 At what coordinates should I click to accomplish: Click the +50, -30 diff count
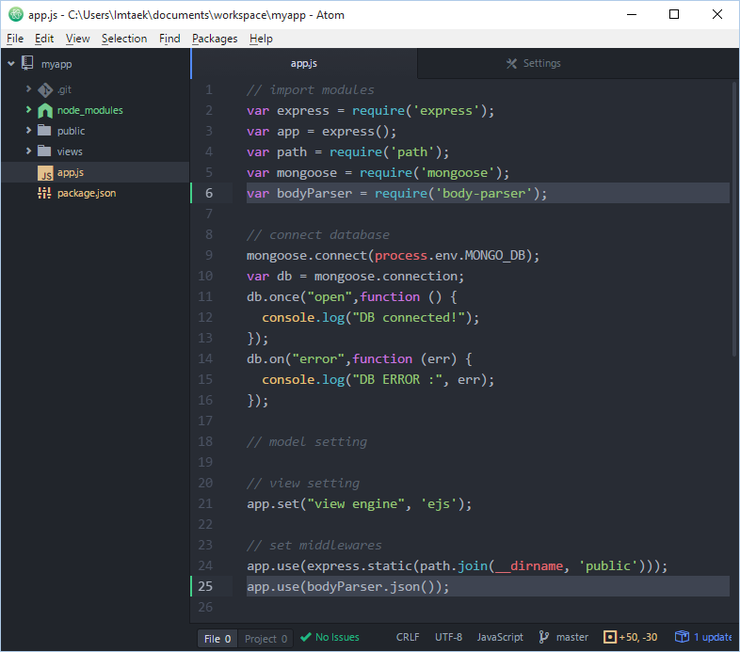(638, 637)
